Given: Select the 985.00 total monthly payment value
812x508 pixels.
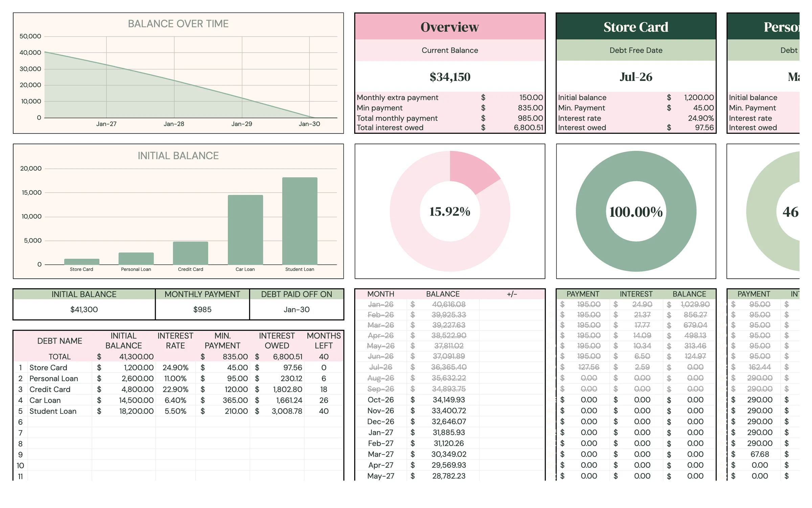Looking at the screenshot, I should click(530, 118).
